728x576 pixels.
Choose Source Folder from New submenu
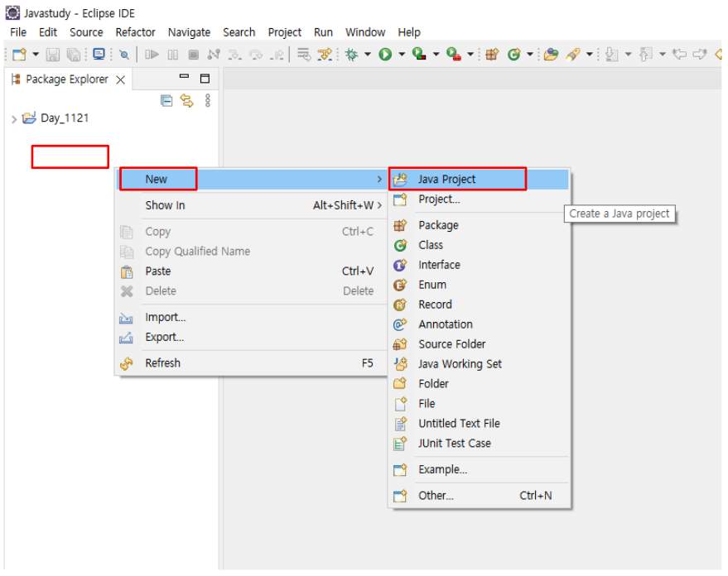(x=480, y=344)
